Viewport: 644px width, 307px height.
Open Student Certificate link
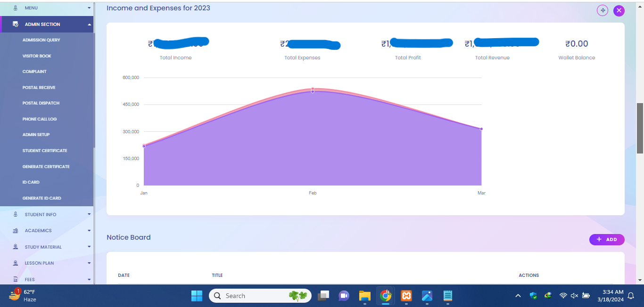(x=45, y=151)
